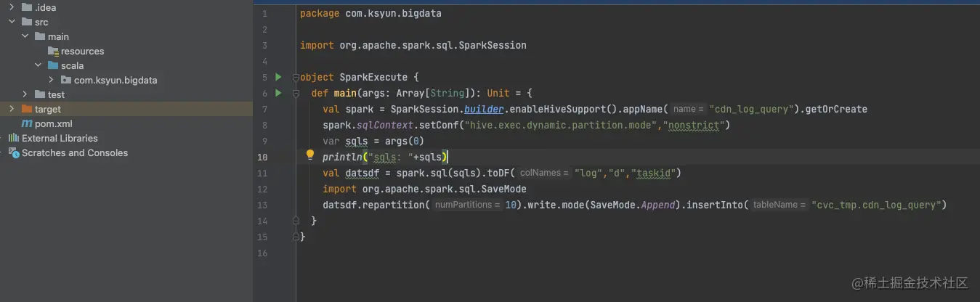This screenshot has width=980, height=302.
Task: Collapse the main folder chevron
Action: coord(25,36)
